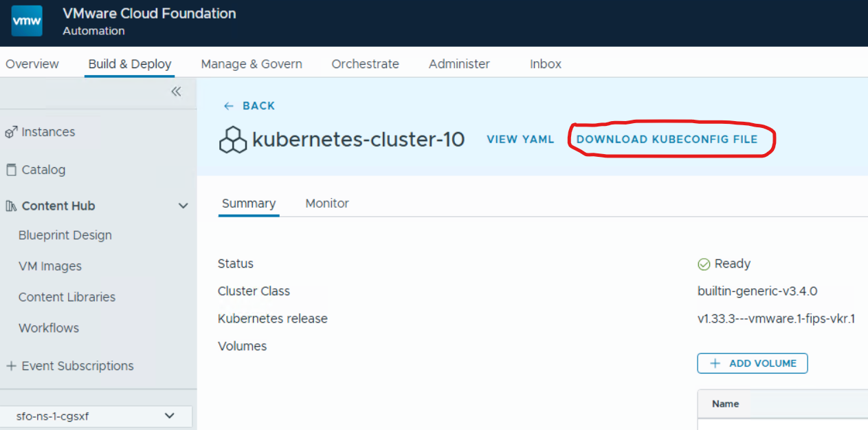This screenshot has width=868, height=430.
Task: Select VM Images in Content Hub
Action: [50, 266]
